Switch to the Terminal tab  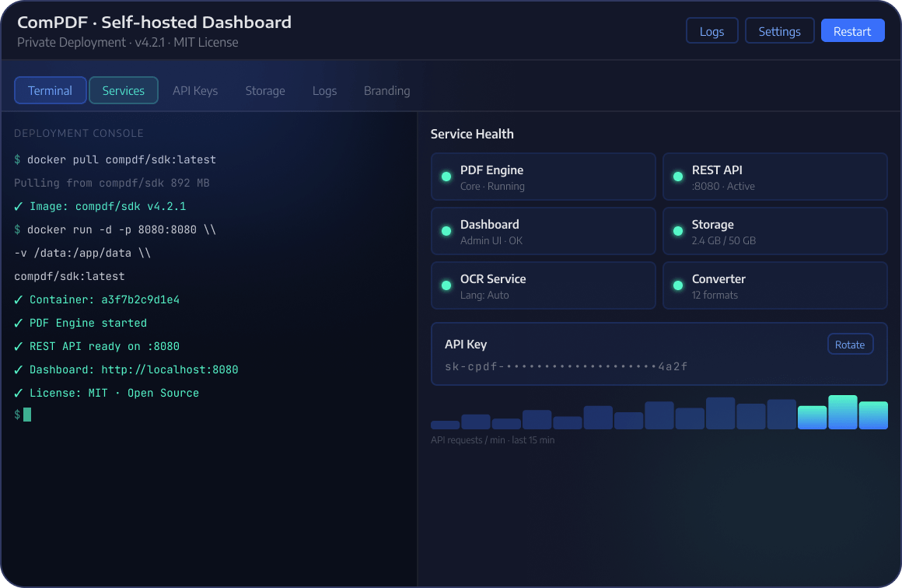pos(50,90)
